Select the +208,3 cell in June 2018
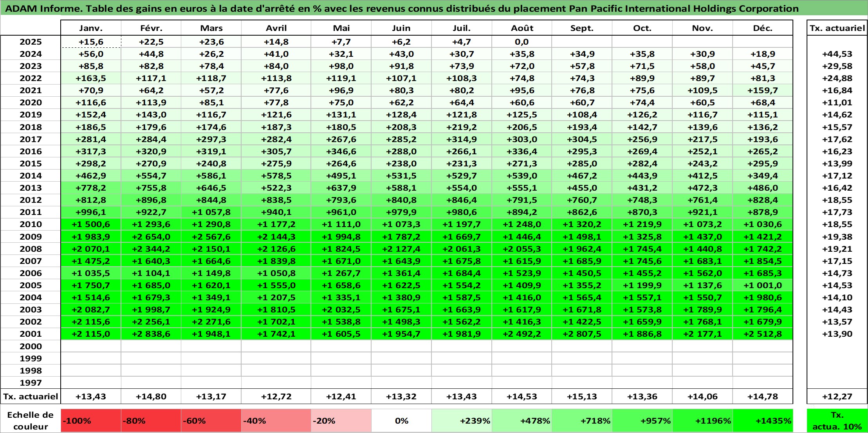Screen dimensions: 868x433 (x=401, y=127)
